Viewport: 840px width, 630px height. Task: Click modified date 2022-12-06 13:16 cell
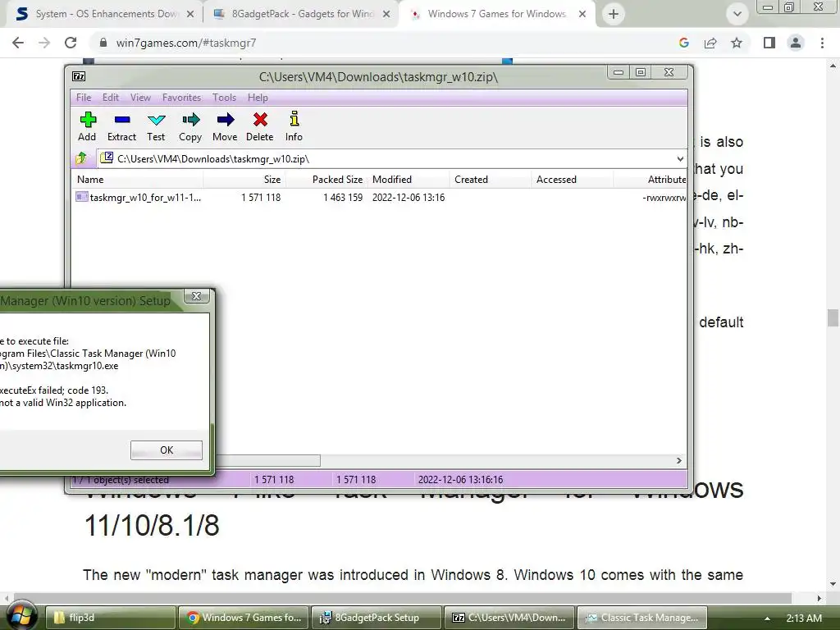409,197
